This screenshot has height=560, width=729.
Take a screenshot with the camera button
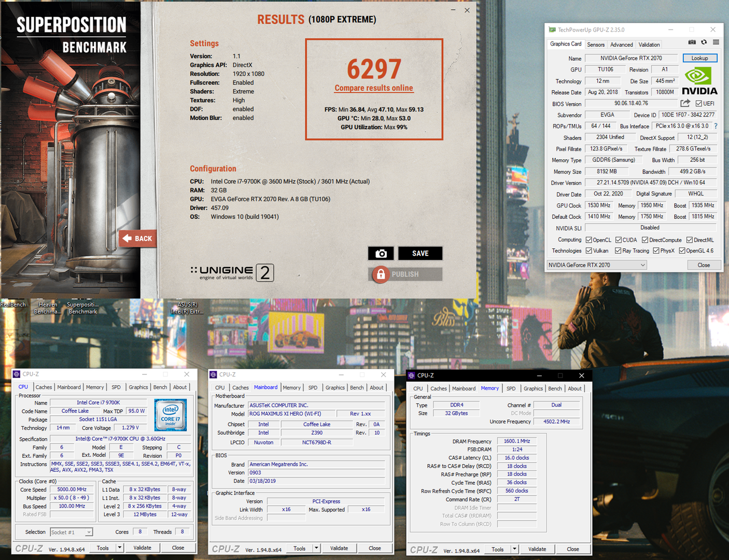(x=381, y=253)
